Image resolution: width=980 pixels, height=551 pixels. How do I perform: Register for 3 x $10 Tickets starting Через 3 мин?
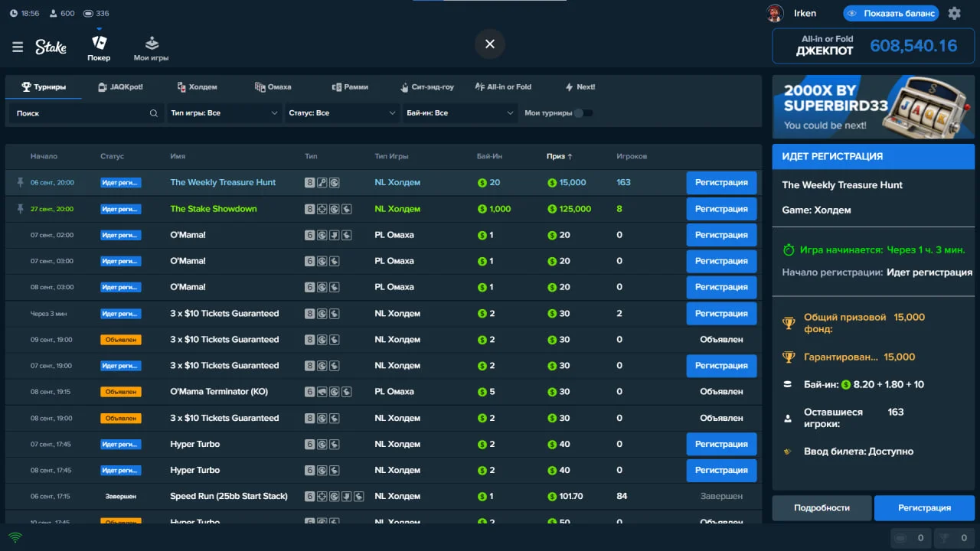pos(721,314)
